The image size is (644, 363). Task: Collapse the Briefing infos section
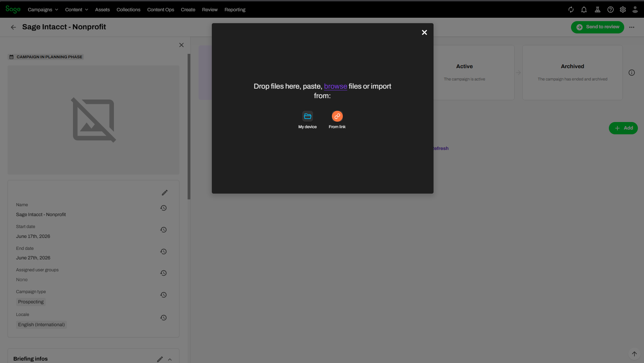click(170, 359)
